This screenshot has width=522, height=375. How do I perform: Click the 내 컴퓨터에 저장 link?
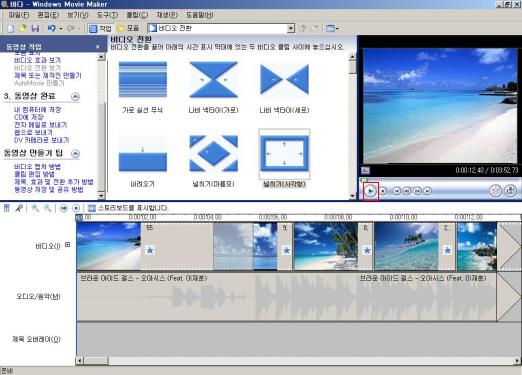(37, 110)
